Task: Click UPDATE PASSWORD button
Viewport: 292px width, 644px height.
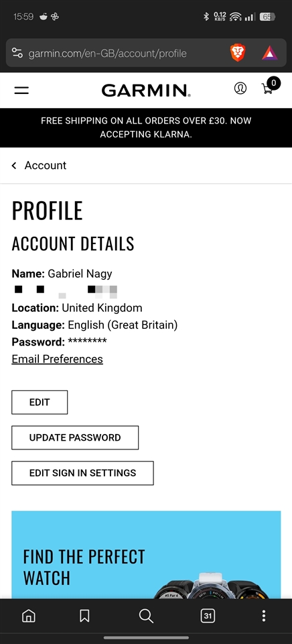Action: point(75,438)
